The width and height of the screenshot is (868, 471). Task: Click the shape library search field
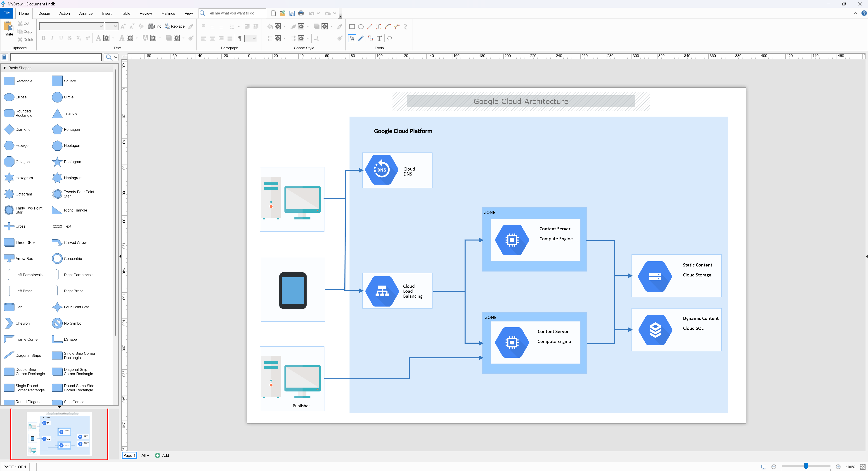point(56,57)
